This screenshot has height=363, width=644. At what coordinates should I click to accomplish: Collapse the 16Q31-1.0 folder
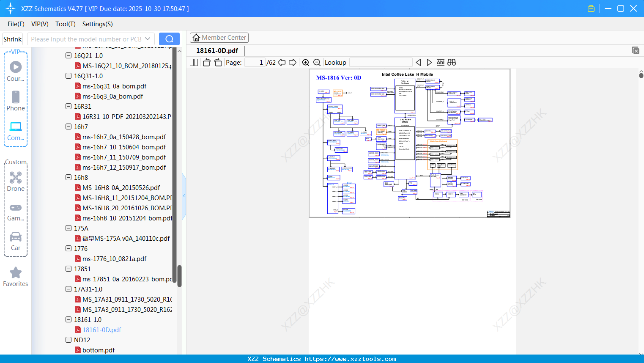click(x=69, y=76)
